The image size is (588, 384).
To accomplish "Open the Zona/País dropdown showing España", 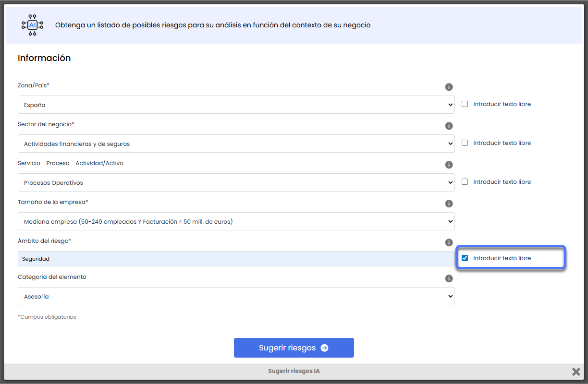I will [x=236, y=105].
